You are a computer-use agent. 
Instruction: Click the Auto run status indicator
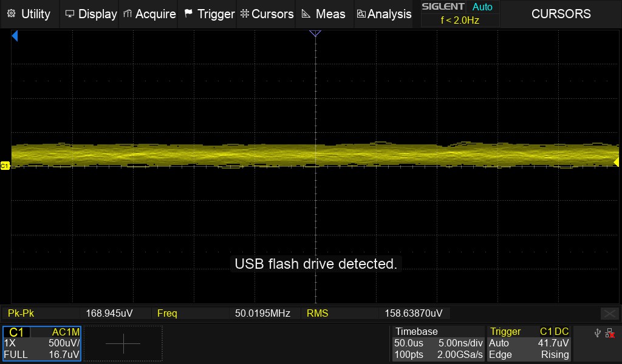(x=482, y=7)
